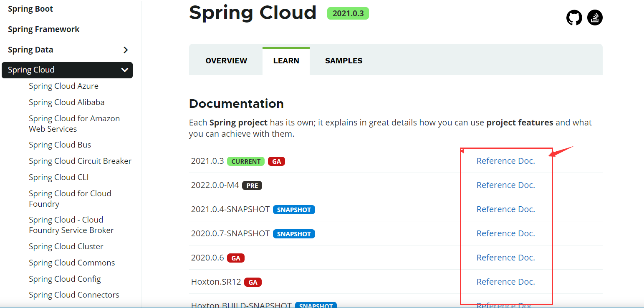This screenshot has height=308, width=644.
Task: Select the LEARN tab
Action: [x=286, y=61]
